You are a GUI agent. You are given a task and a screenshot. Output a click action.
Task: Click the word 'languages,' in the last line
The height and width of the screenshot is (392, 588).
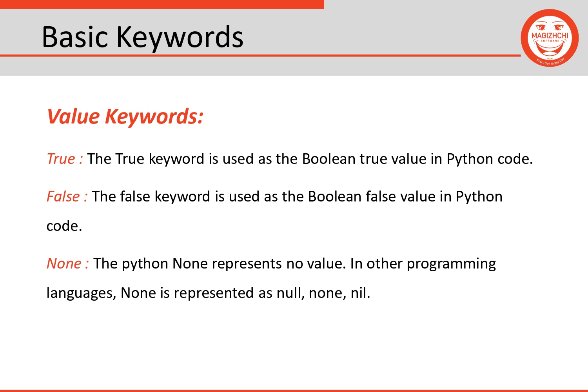[x=81, y=294]
